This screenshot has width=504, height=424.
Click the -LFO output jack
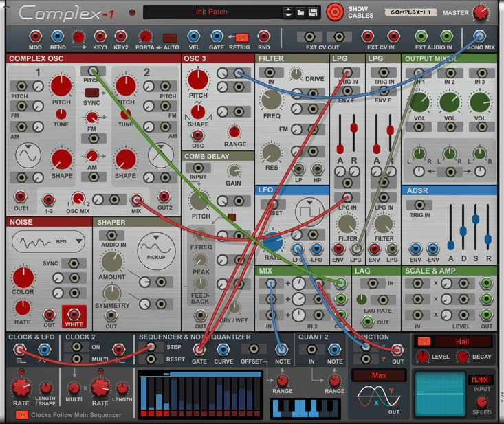[x=316, y=249]
